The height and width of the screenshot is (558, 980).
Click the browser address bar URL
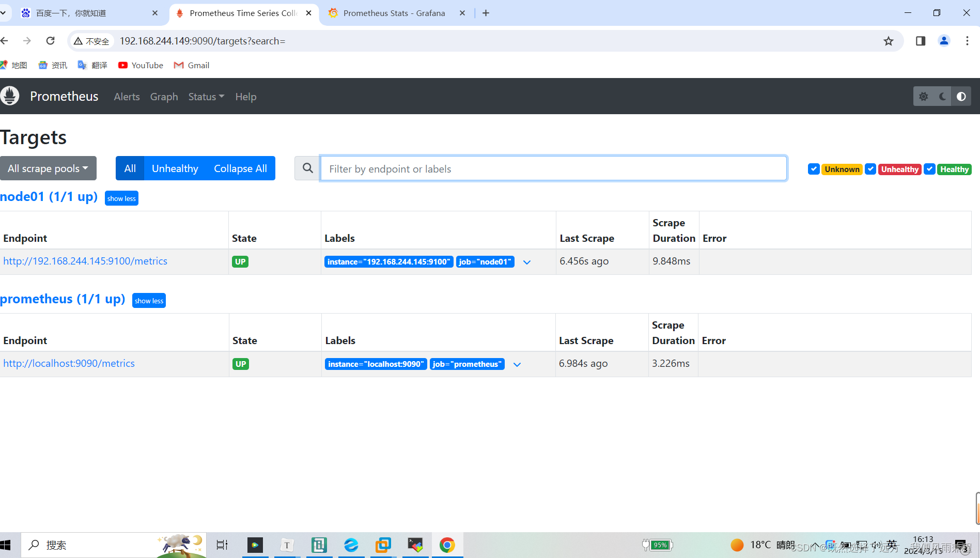(203, 41)
